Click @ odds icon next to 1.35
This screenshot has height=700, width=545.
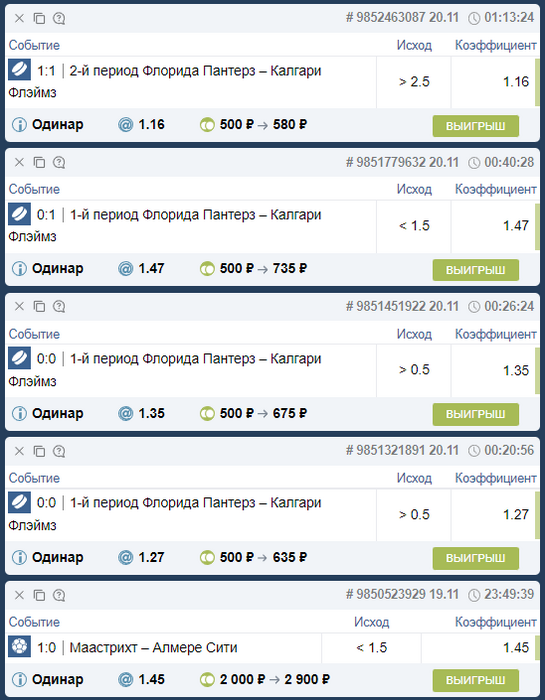click(125, 413)
